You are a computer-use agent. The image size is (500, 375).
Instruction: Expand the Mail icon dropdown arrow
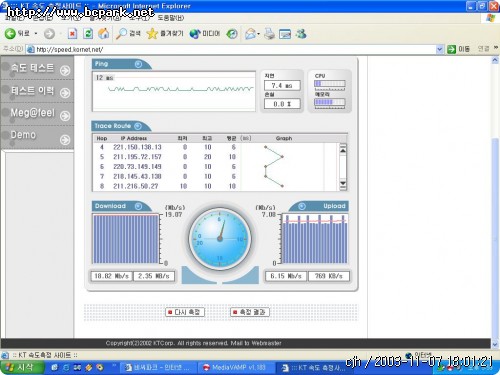(x=258, y=34)
